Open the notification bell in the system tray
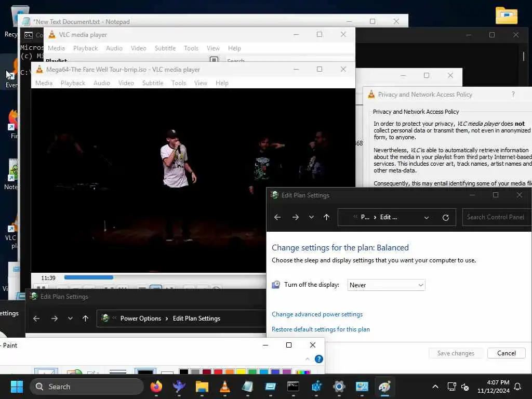Image resolution: width=532 pixels, height=399 pixels. coord(517,387)
